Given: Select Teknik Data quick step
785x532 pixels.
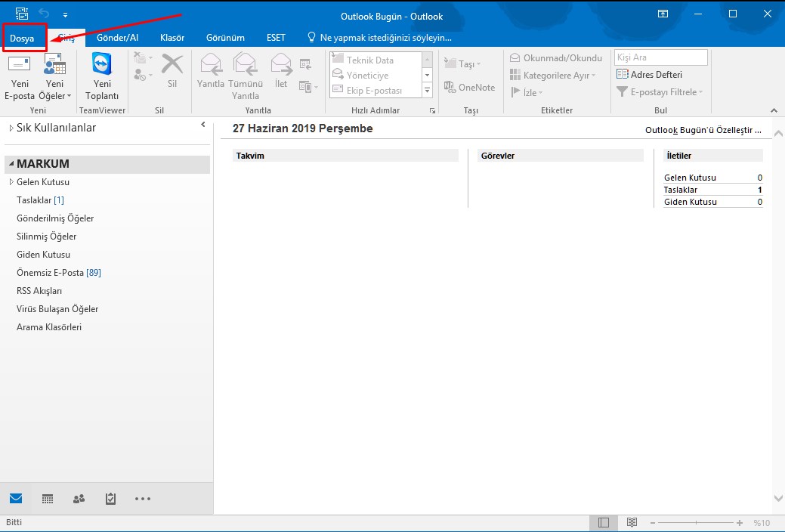Looking at the screenshot, I should 376,60.
